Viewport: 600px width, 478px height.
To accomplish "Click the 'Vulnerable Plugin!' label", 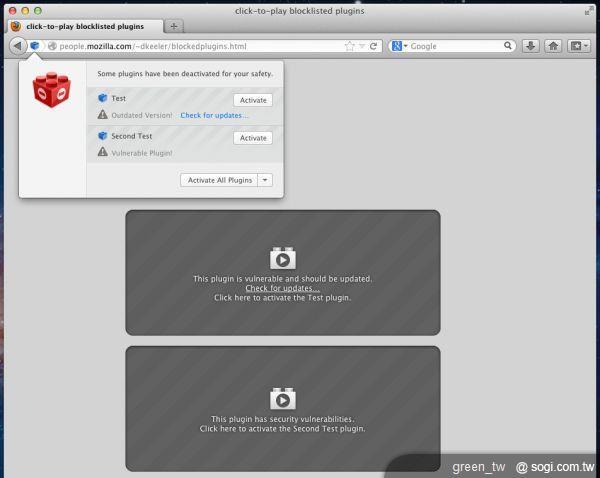I will click(x=142, y=153).
